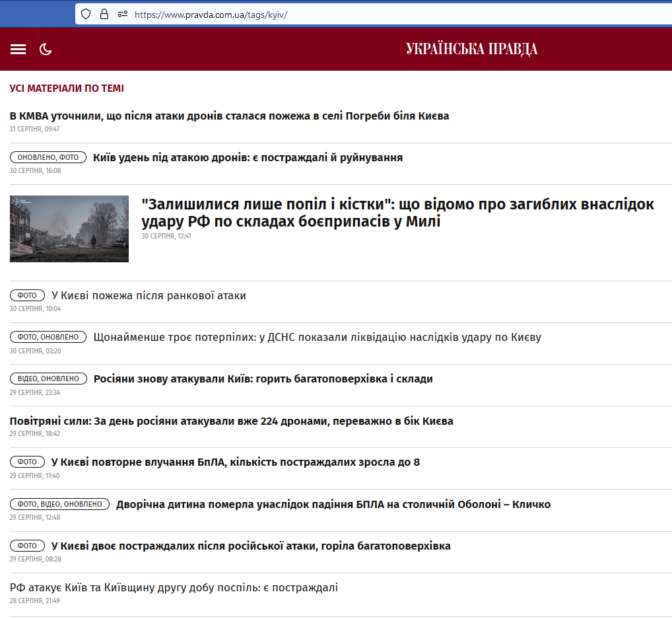Click the timestamp '30 СЕРПНЯ, 16:08'
This screenshot has width=672, height=619.
coord(35,170)
